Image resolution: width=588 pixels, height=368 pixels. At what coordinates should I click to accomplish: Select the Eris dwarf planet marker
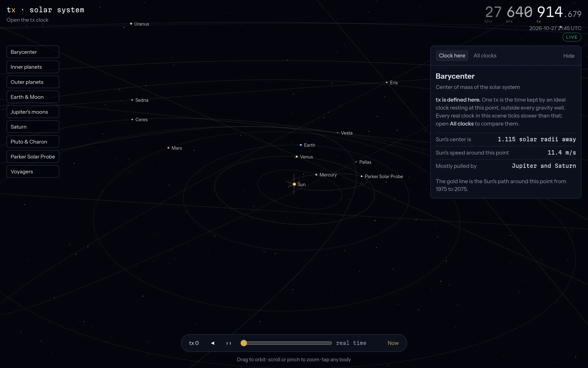point(387,83)
